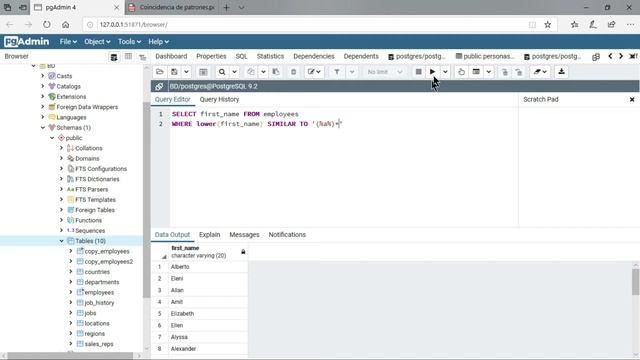This screenshot has height=360, width=640.
Task: Expand the employees table node
Action: click(71, 292)
